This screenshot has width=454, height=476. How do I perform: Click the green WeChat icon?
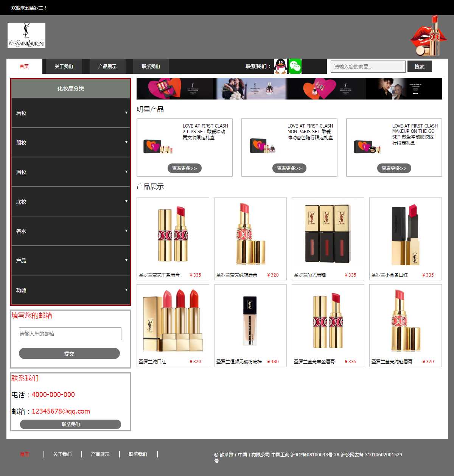tap(295, 66)
